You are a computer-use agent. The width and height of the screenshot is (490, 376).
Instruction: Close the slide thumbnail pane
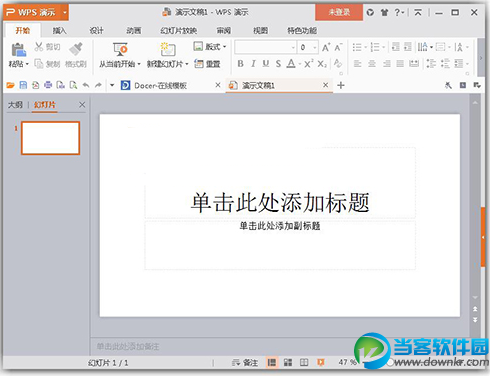82,105
